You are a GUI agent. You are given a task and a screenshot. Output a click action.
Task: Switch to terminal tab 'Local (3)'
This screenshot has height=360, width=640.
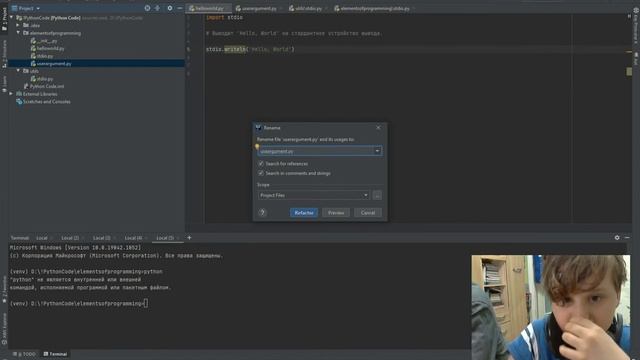pyautogui.click(x=102, y=238)
